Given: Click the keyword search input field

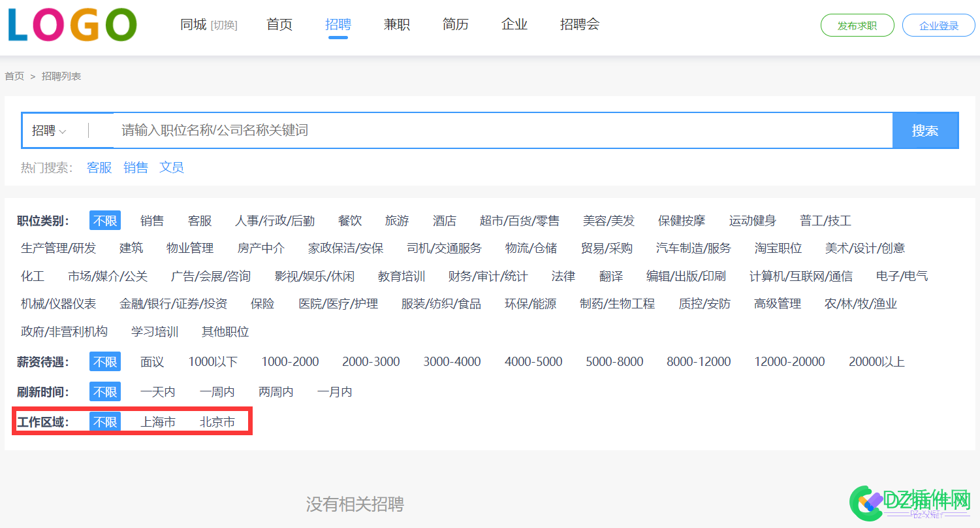Looking at the screenshot, I should [503, 131].
